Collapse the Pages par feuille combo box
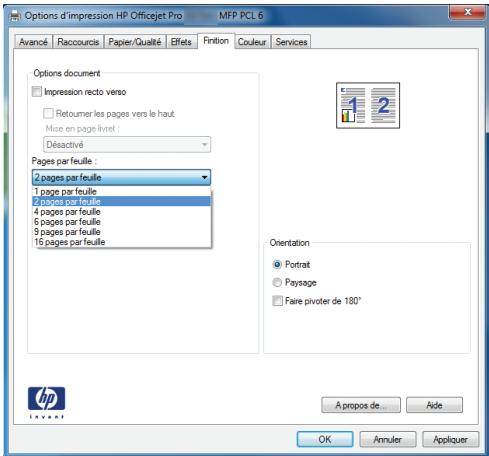This screenshot has height=456, width=489. click(121, 177)
